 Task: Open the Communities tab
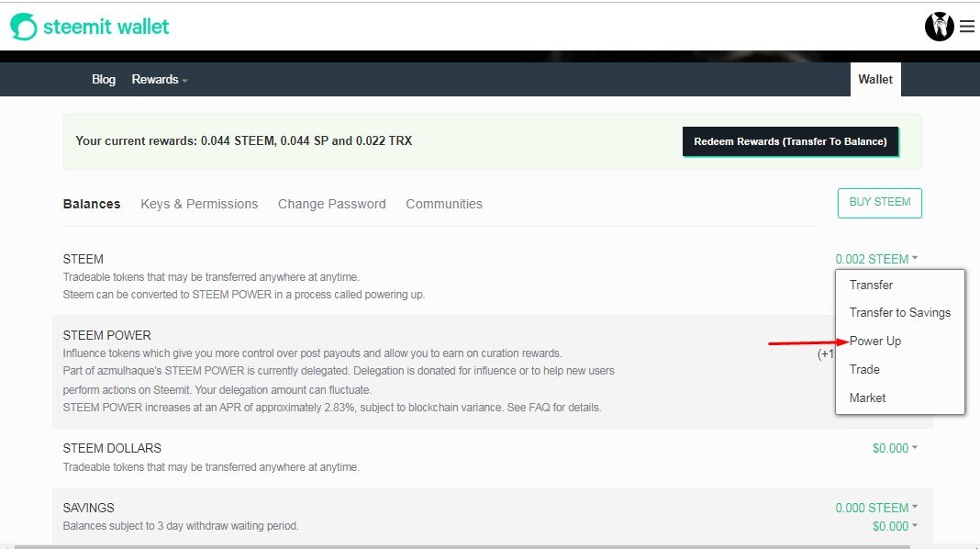pyautogui.click(x=444, y=204)
